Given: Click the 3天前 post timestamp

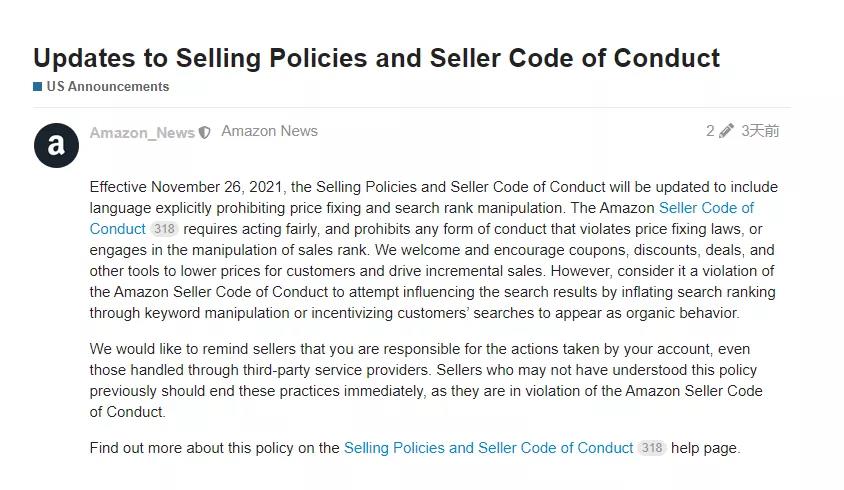Looking at the screenshot, I should 760,131.
